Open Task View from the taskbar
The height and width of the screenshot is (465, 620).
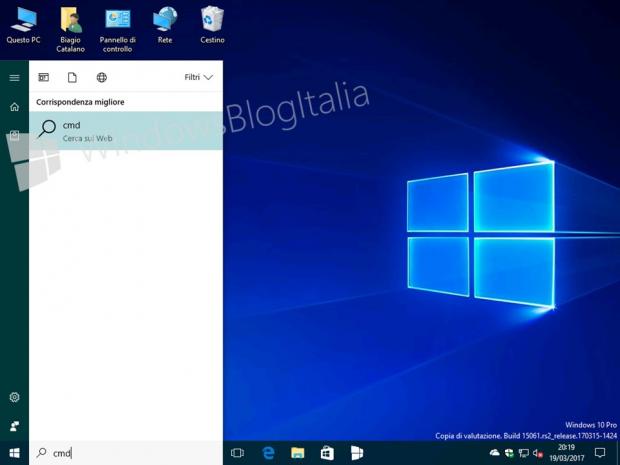[x=237, y=453]
